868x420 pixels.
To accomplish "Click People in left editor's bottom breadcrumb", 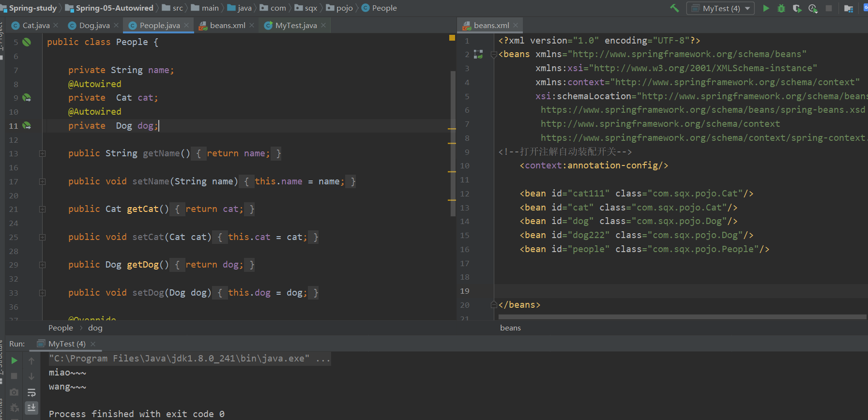I will 61,328.
